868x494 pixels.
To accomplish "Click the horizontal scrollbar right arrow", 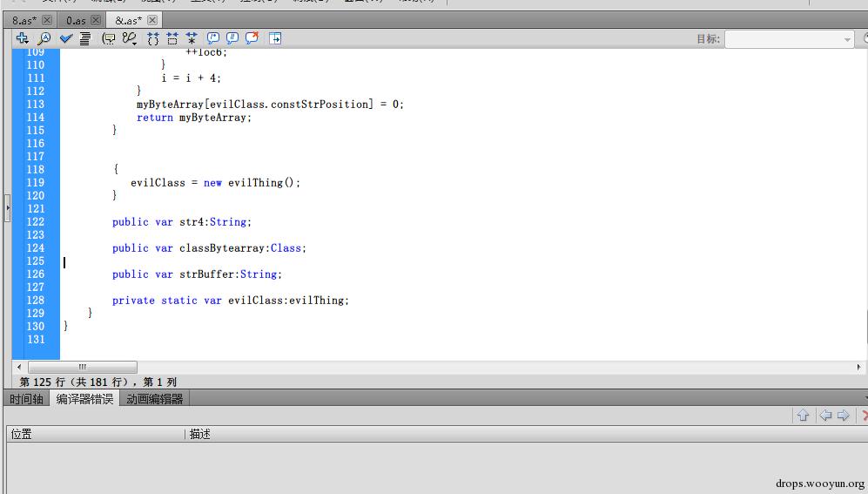I will point(858,367).
